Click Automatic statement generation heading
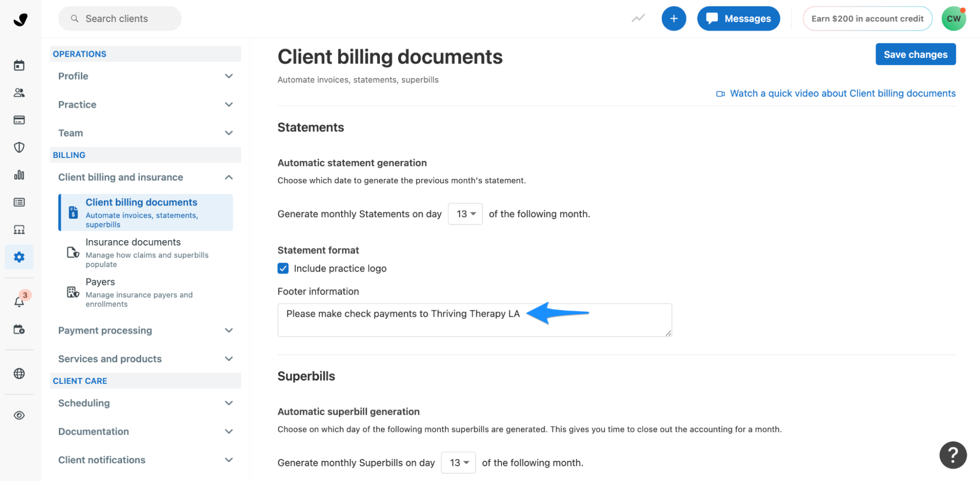The height and width of the screenshot is (481, 980). [352, 163]
